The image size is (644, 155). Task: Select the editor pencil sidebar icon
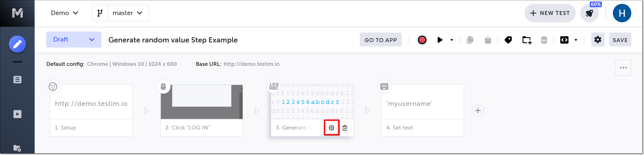tap(17, 44)
